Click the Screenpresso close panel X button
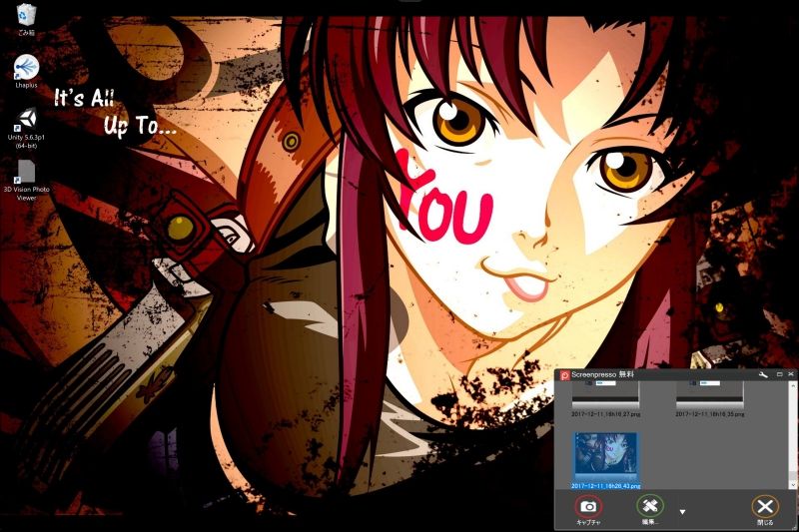The height and width of the screenshot is (532, 799). [765, 507]
